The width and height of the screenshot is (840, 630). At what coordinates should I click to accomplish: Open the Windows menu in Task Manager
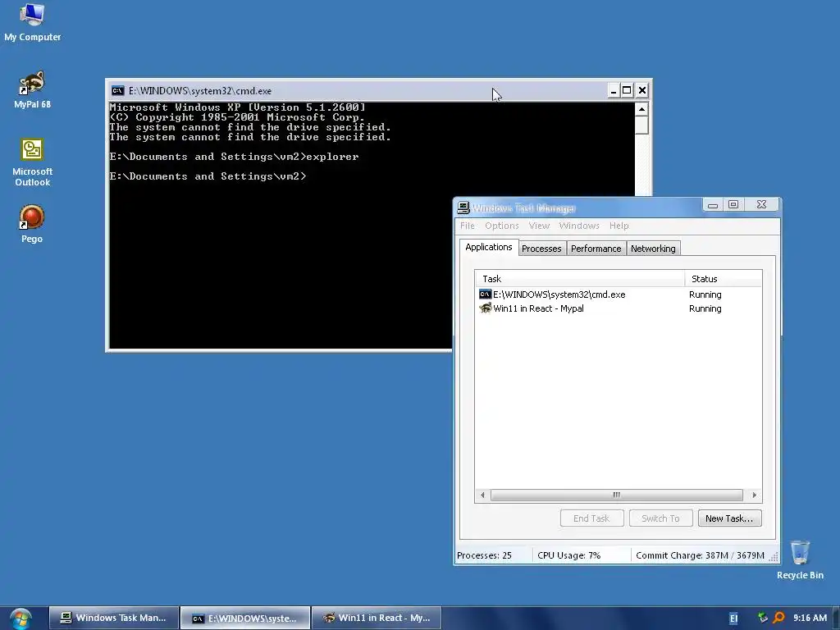(579, 226)
